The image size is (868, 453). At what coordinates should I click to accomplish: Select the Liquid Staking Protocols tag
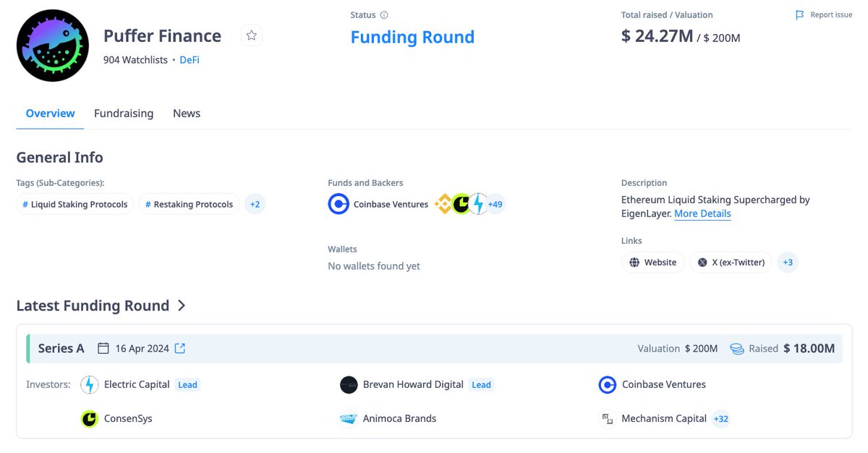[75, 204]
